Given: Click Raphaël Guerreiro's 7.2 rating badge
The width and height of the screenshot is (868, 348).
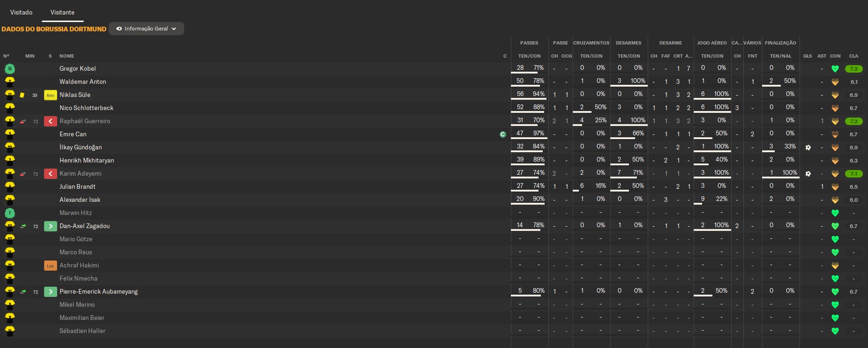Looking at the screenshot, I should click(x=853, y=121).
